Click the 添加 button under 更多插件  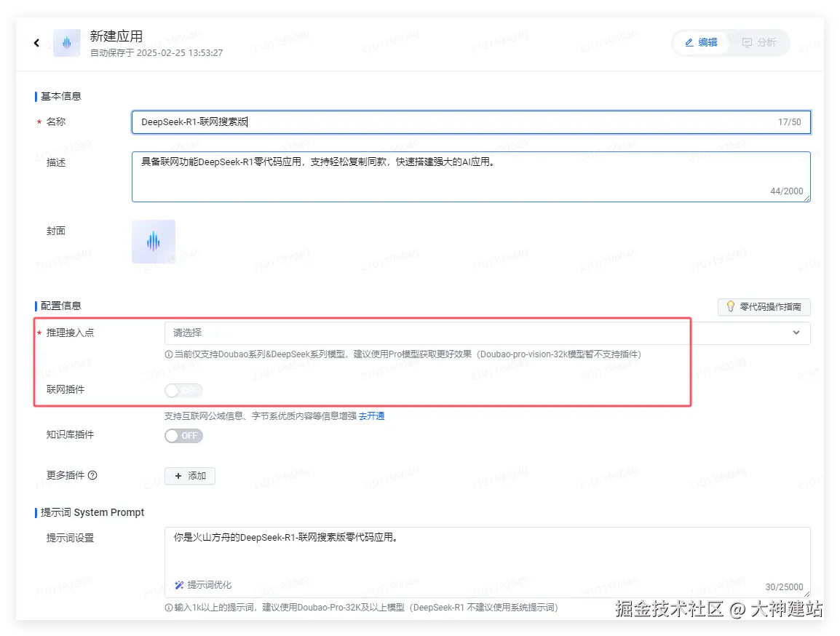pyautogui.click(x=190, y=476)
